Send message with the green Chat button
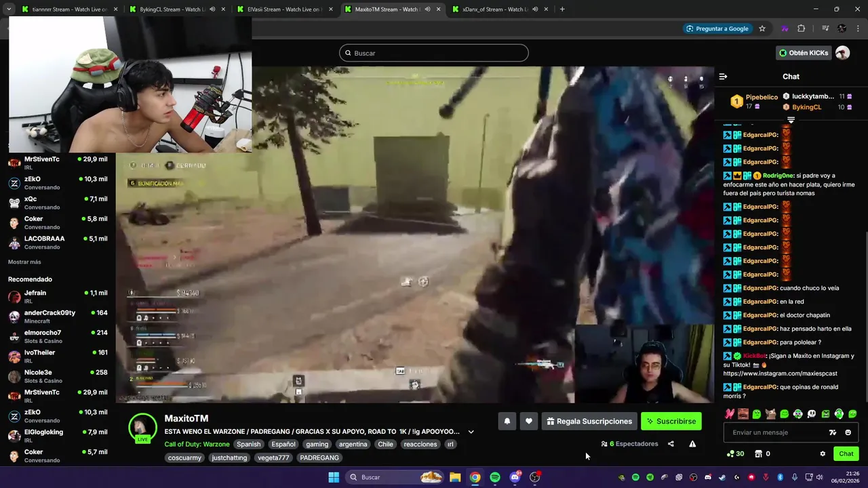The image size is (868, 488). coord(846,454)
